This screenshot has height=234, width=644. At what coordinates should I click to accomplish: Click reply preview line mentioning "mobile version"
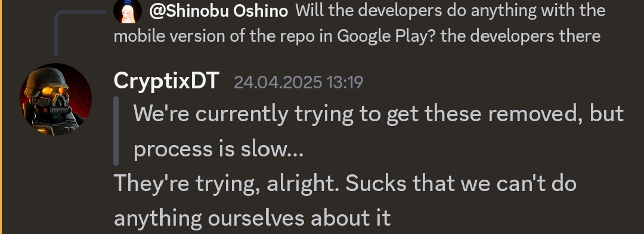(357, 36)
